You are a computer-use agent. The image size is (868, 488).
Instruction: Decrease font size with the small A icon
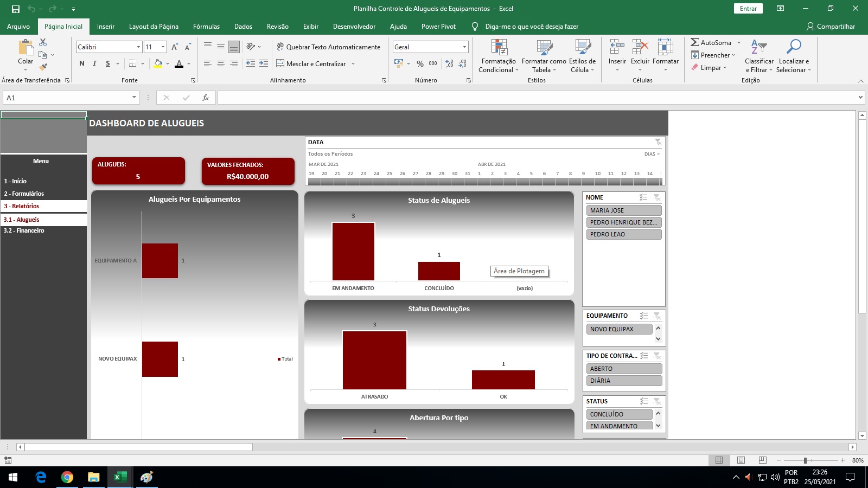click(188, 47)
